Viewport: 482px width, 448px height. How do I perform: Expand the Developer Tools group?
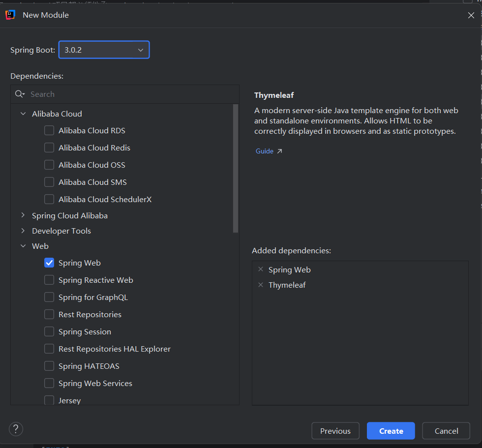point(23,231)
